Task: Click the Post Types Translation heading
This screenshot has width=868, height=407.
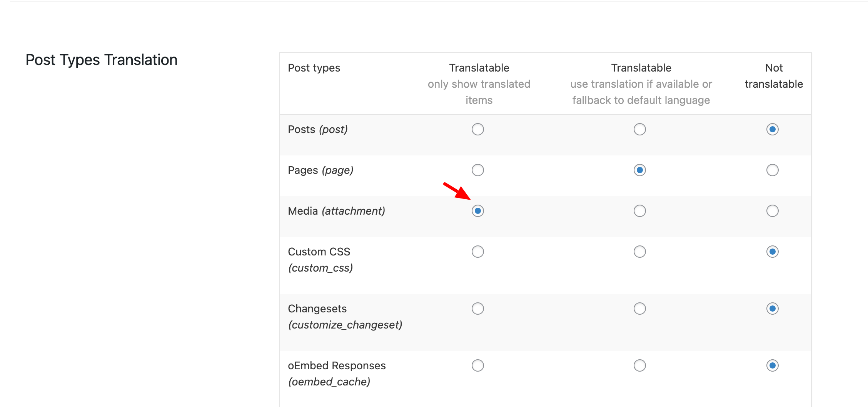Action: (x=102, y=60)
